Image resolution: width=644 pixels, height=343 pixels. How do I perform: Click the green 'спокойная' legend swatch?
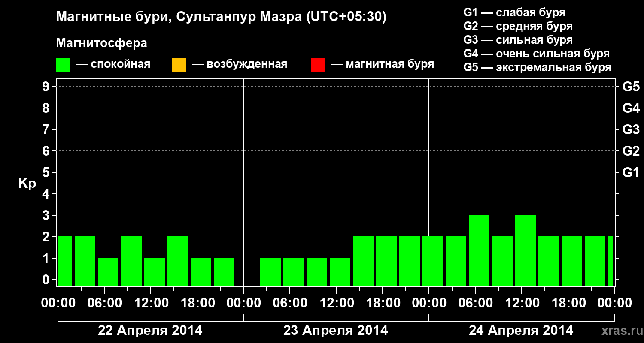(63, 65)
